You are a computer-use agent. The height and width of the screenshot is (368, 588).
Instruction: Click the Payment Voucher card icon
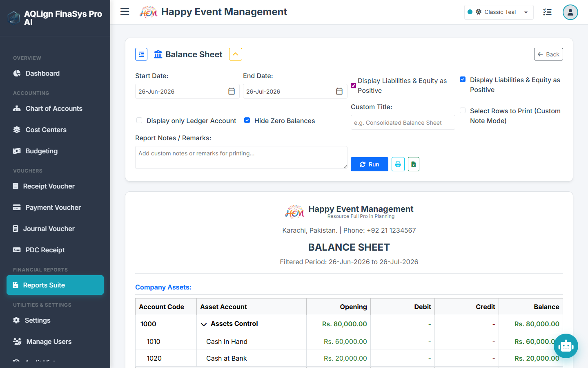point(17,207)
